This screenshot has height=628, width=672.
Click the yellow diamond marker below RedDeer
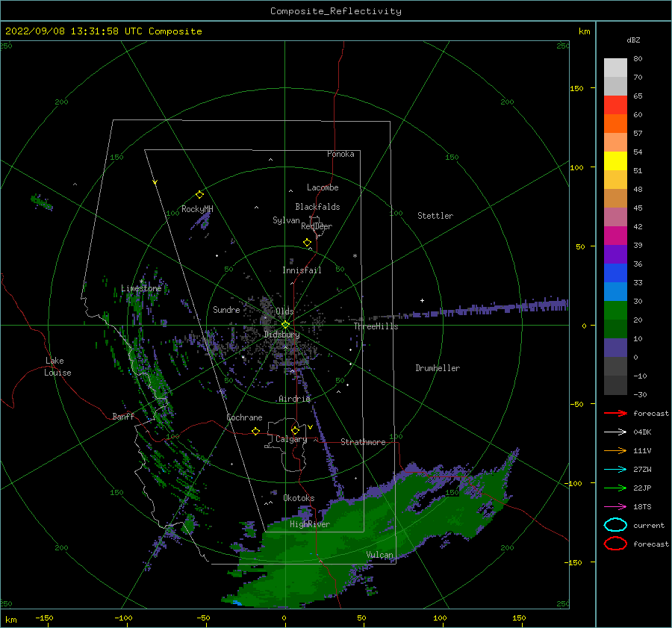tap(307, 242)
